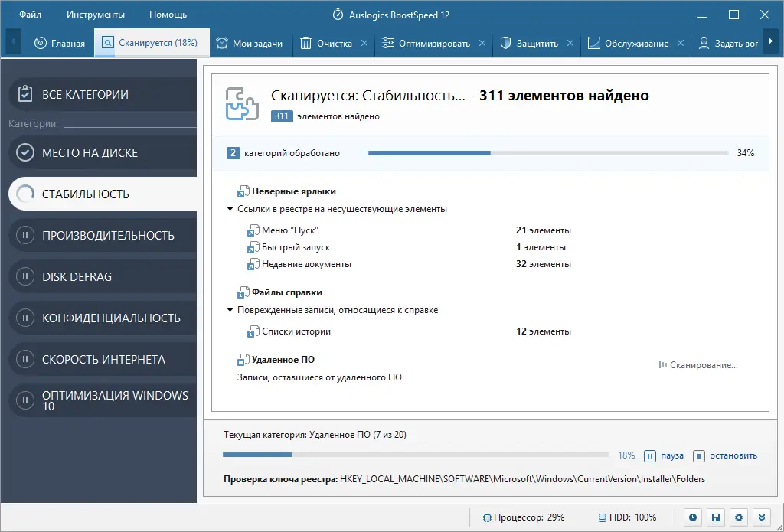
Task: Switch to the Мои задачи tab
Action: pos(251,44)
